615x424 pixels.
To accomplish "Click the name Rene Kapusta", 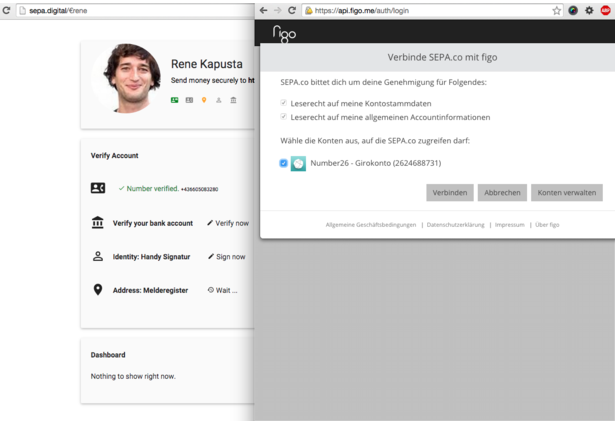I will pyautogui.click(x=207, y=64).
